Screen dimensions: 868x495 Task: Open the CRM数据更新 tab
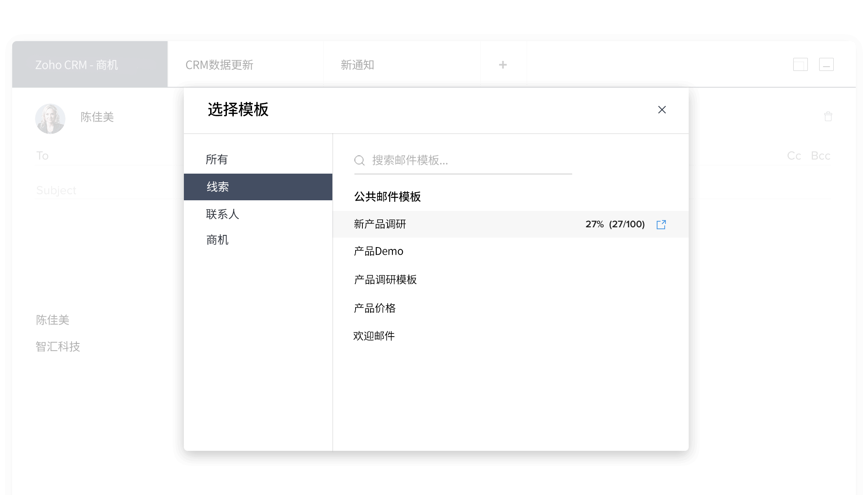[219, 65]
